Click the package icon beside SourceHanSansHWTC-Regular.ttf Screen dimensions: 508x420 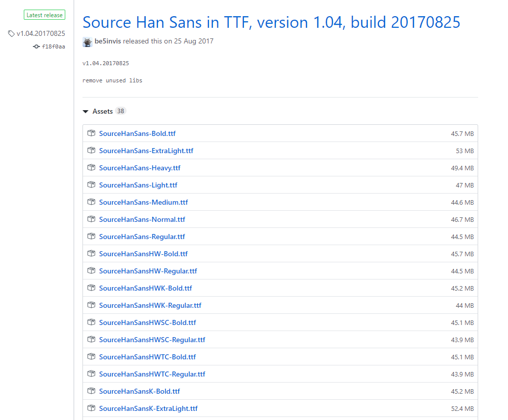click(x=92, y=373)
